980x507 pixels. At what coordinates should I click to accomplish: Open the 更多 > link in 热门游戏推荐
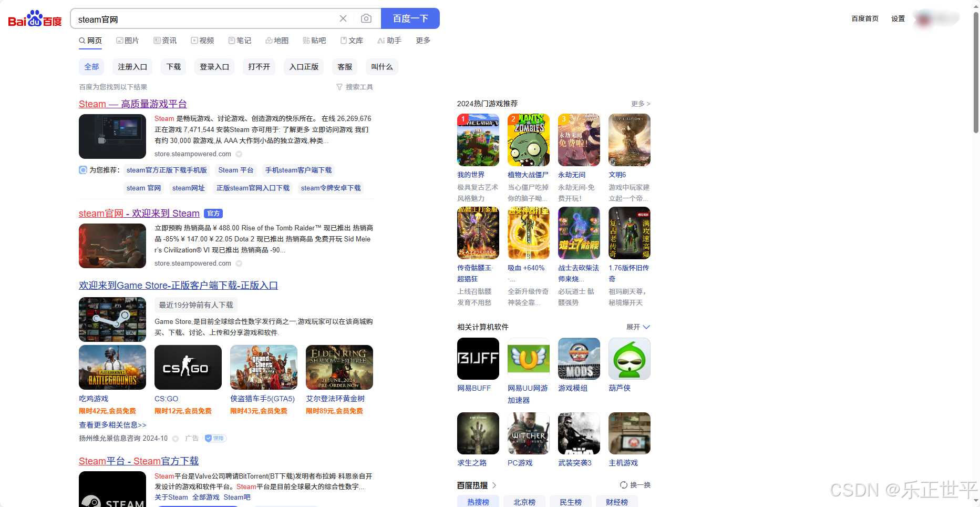(x=641, y=104)
